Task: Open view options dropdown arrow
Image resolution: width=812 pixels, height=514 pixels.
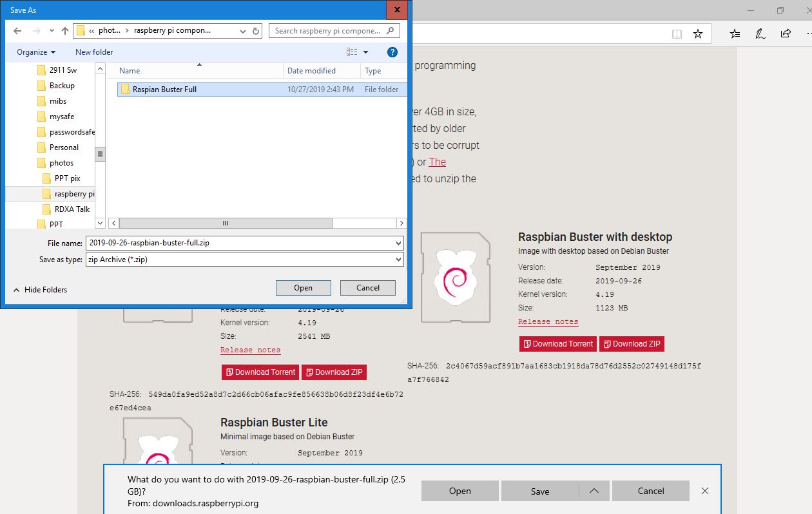Action: coord(366,52)
